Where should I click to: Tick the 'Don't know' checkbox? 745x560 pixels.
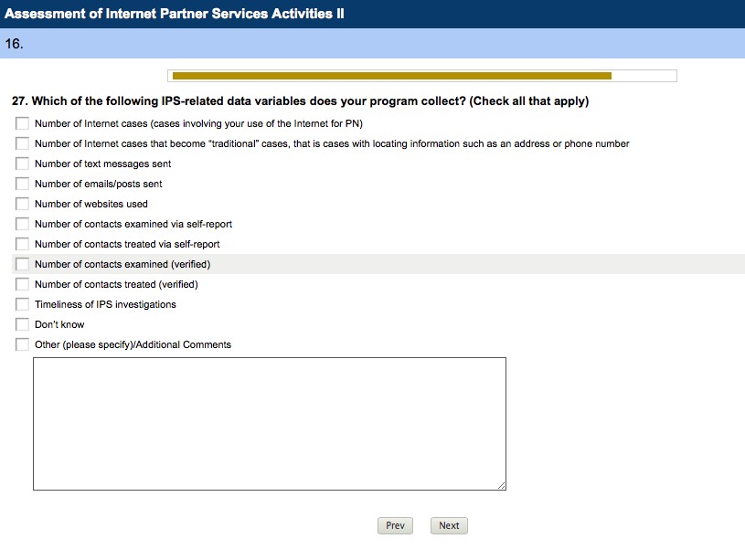[22, 324]
